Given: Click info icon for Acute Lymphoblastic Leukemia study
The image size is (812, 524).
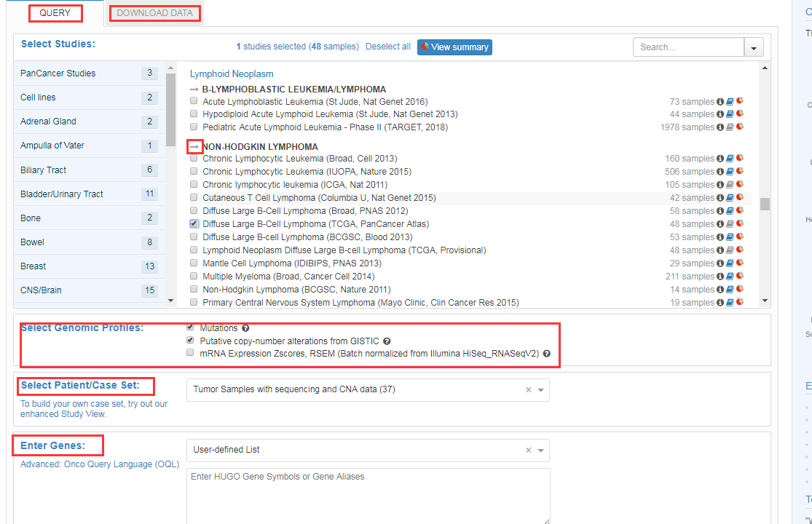Looking at the screenshot, I should [720, 101].
